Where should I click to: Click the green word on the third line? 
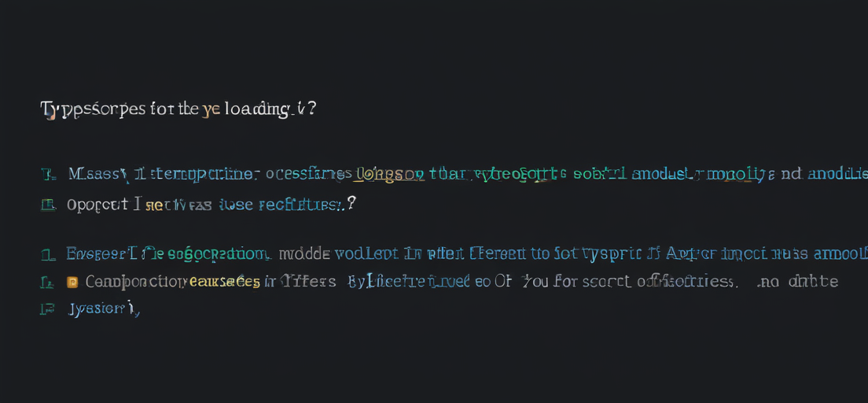coord(219,254)
